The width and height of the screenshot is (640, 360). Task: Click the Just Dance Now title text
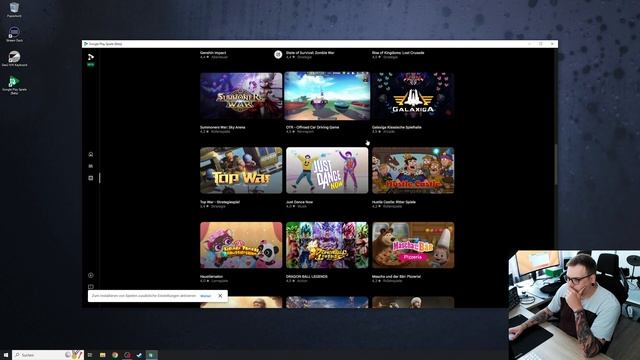(299, 202)
